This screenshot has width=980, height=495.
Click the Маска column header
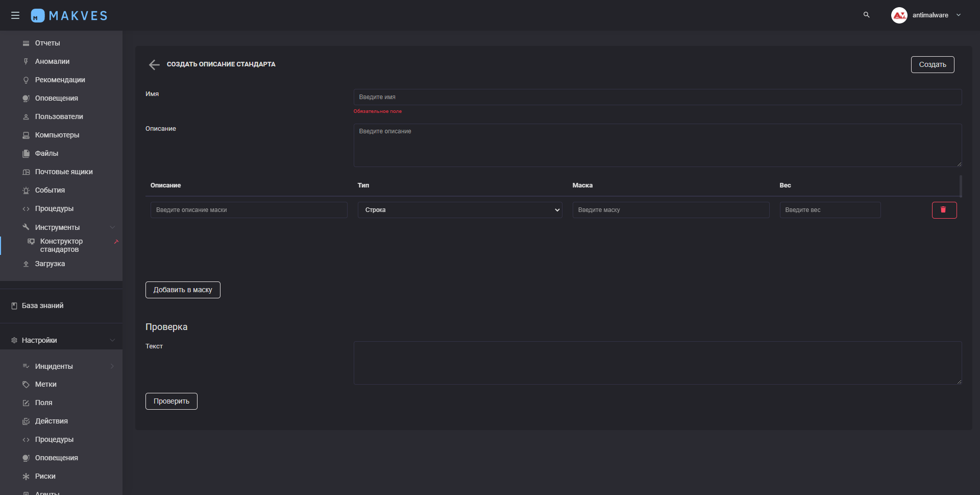pyautogui.click(x=582, y=185)
